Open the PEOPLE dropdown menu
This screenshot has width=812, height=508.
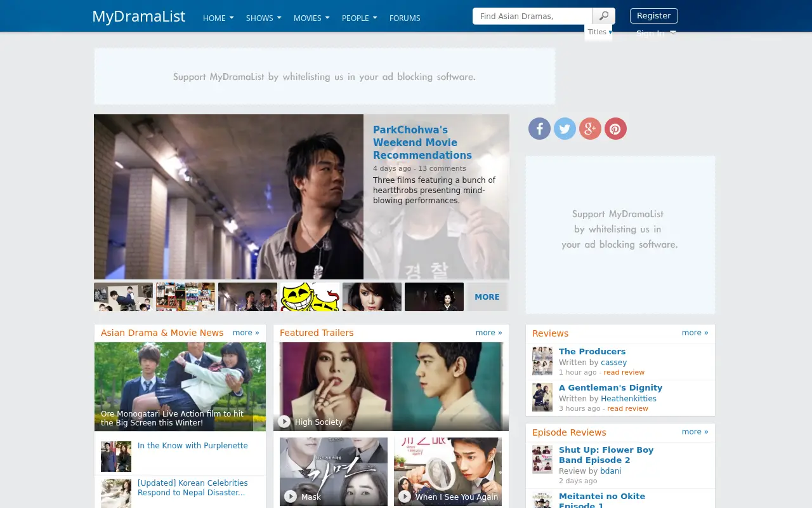click(359, 18)
